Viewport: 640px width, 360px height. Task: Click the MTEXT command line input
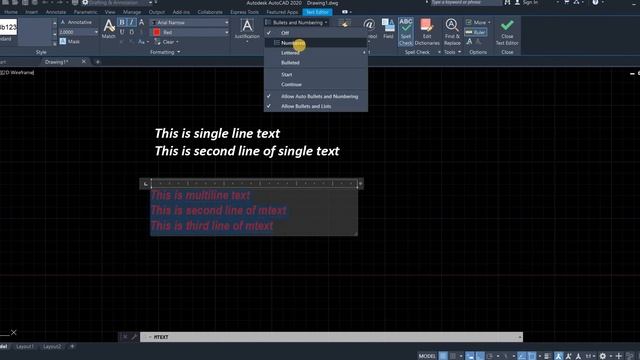coord(331,337)
